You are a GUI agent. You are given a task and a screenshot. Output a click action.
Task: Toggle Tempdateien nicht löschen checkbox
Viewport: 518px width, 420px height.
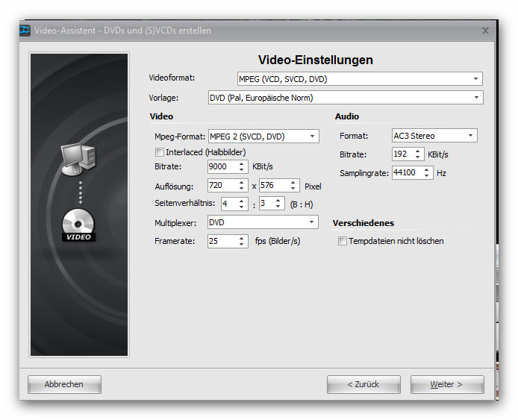click(343, 241)
